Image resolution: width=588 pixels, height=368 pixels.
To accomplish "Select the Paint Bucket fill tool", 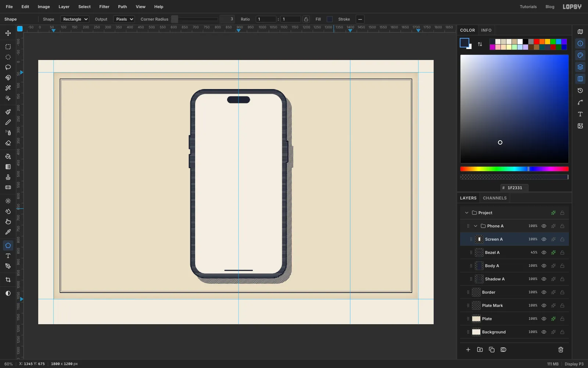I will click(x=8, y=156).
